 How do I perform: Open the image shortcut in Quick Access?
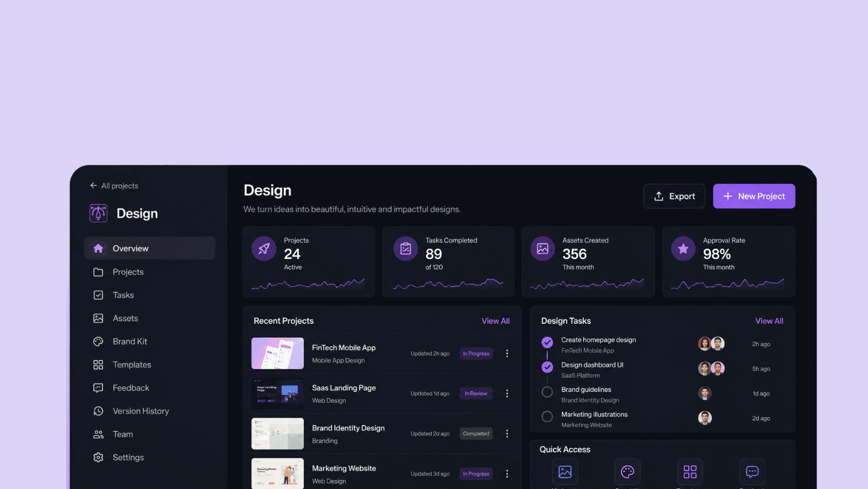click(565, 471)
